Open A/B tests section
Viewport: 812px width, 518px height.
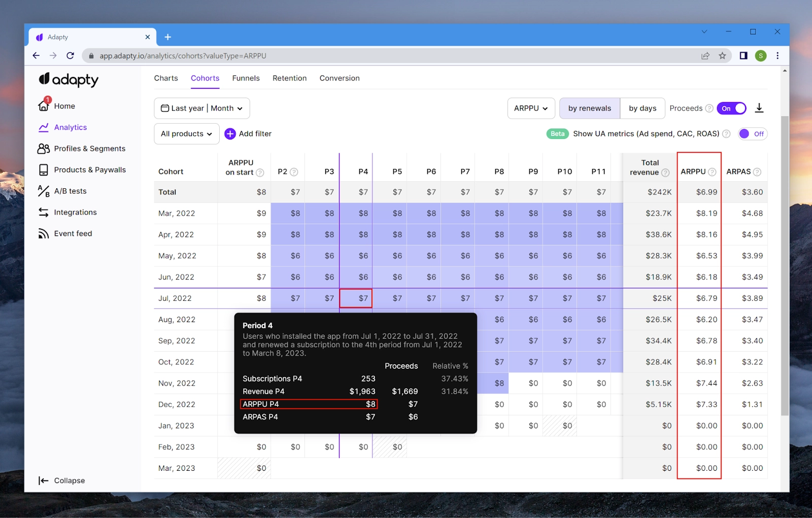(62, 191)
